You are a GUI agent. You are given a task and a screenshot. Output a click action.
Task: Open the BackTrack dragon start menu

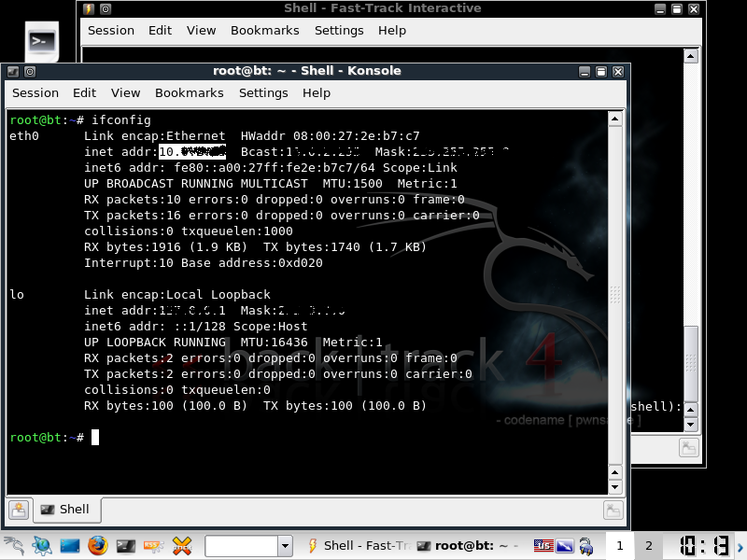13,546
